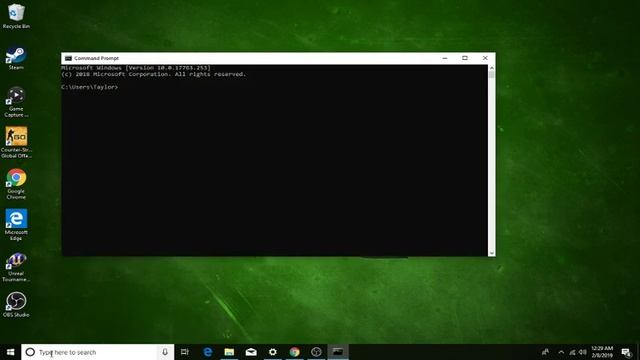
Task: Click the Command Prompt scrollbar thumb
Action: coord(491,75)
